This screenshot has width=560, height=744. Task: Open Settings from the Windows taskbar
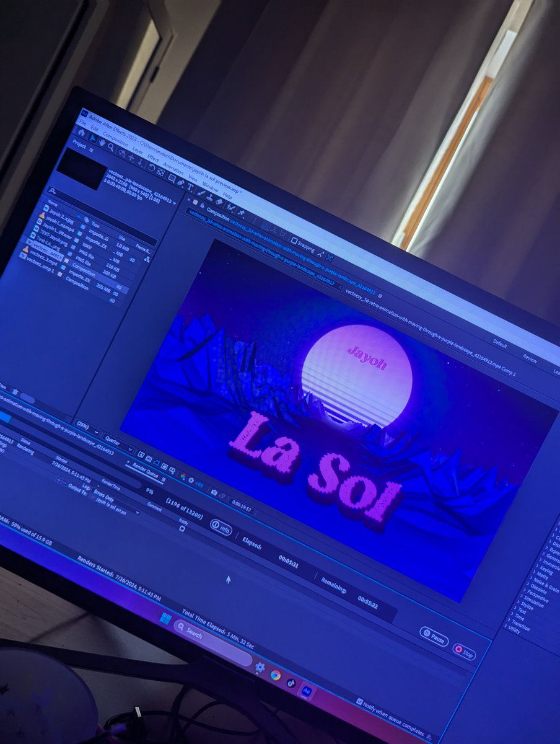(260, 667)
